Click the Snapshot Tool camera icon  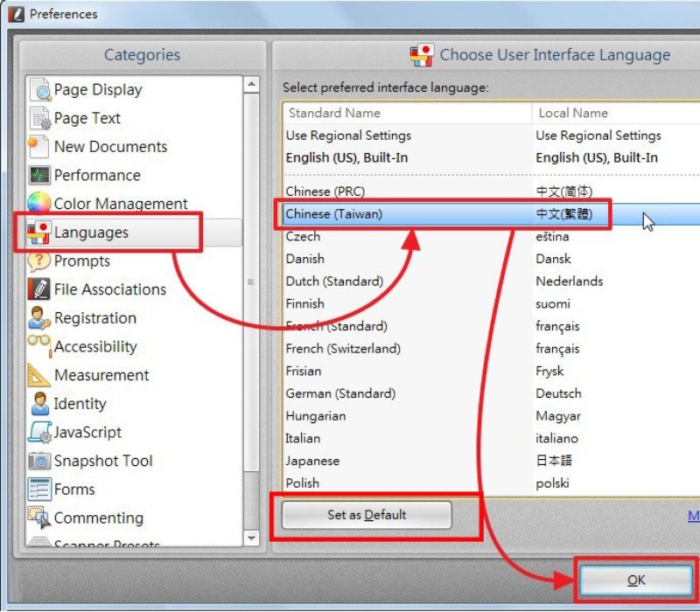click(40, 461)
